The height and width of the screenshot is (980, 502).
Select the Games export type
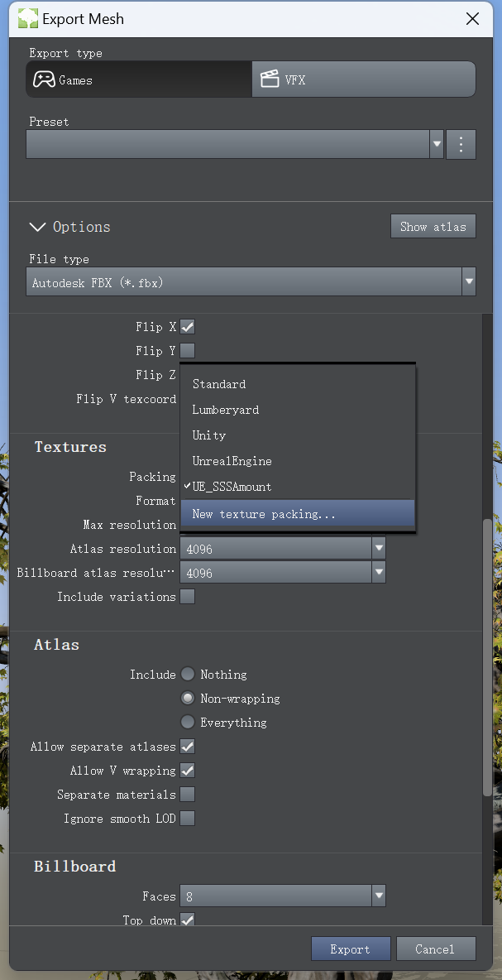coord(139,79)
